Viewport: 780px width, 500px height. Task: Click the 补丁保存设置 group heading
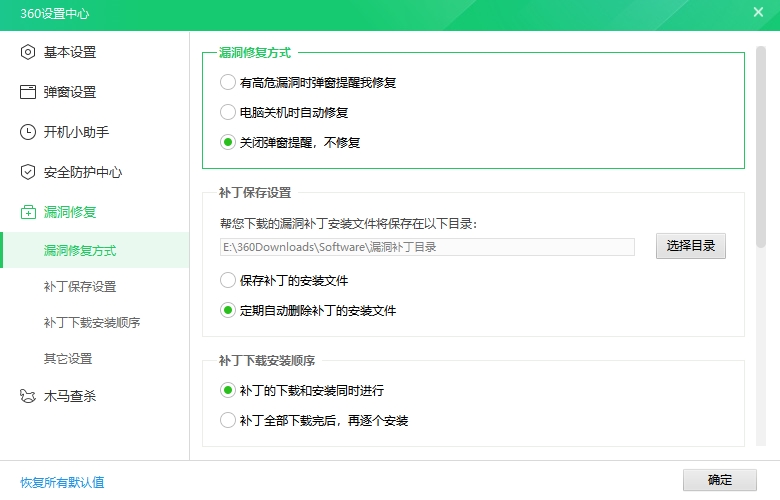pos(255,193)
